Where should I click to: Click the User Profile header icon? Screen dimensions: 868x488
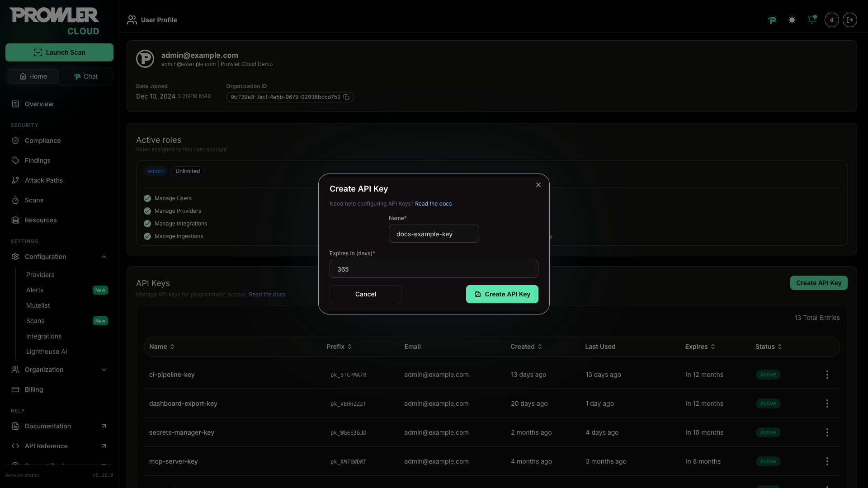pos(132,20)
